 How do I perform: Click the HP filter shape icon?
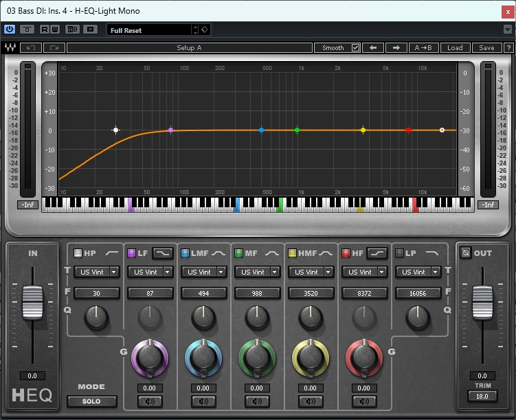pyautogui.click(x=112, y=253)
